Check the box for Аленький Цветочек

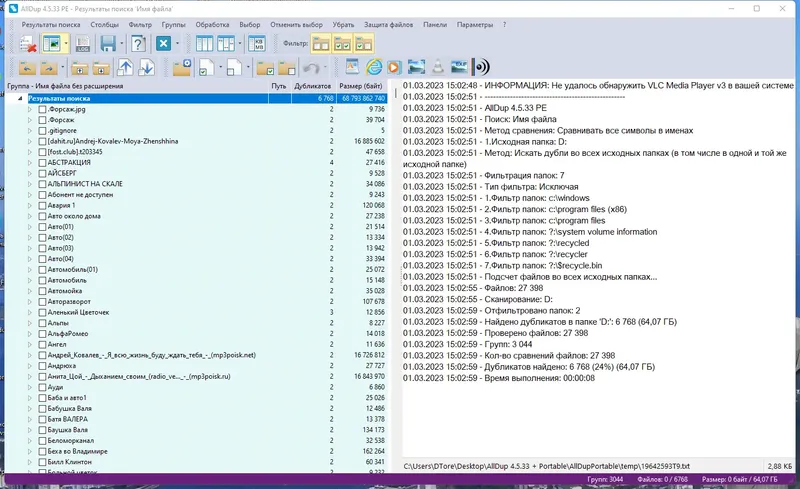tap(42, 312)
